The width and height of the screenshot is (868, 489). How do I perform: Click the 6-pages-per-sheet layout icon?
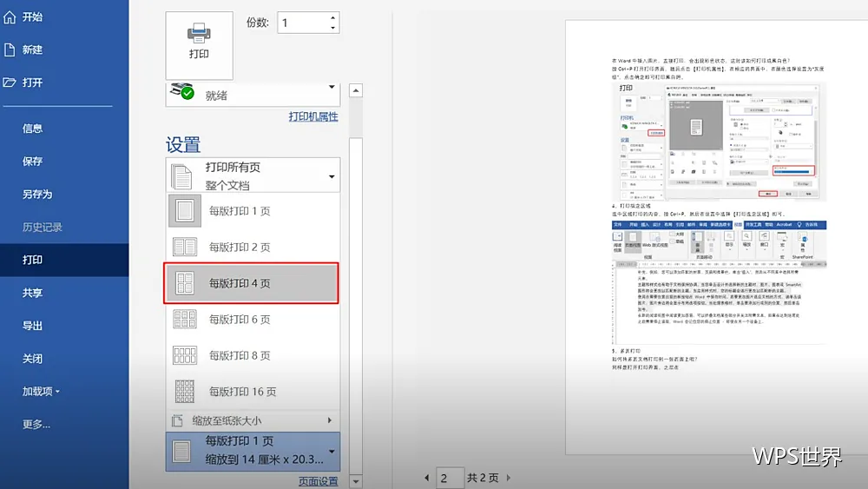(x=185, y=320)
